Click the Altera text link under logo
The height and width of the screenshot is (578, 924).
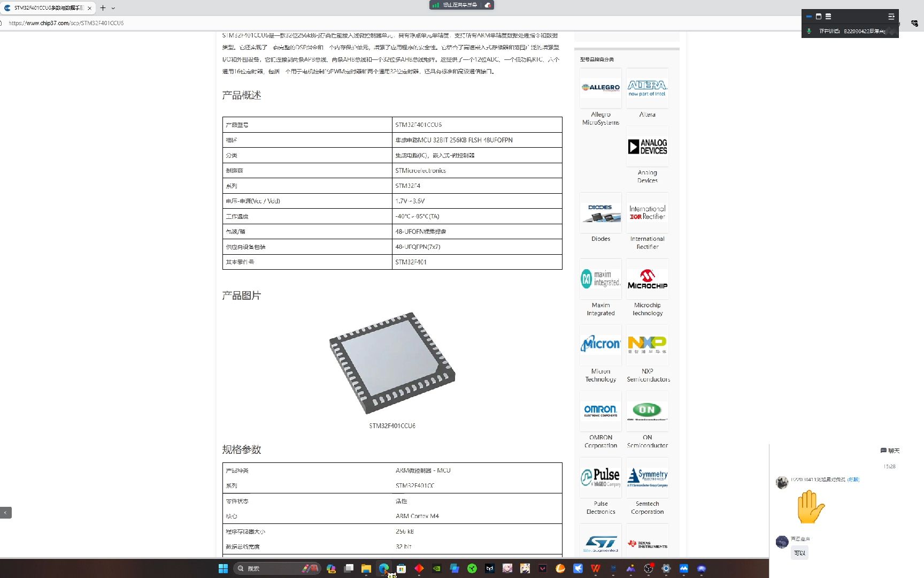(x=647, y=115)
